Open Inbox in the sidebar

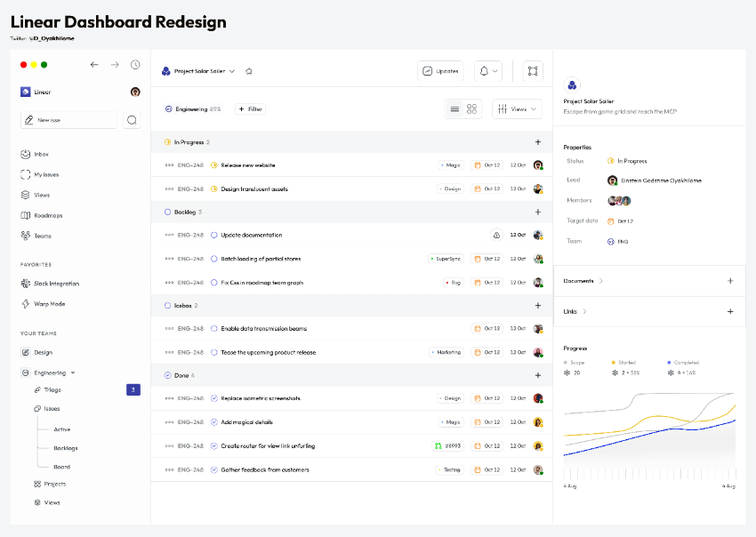(41, 154)
